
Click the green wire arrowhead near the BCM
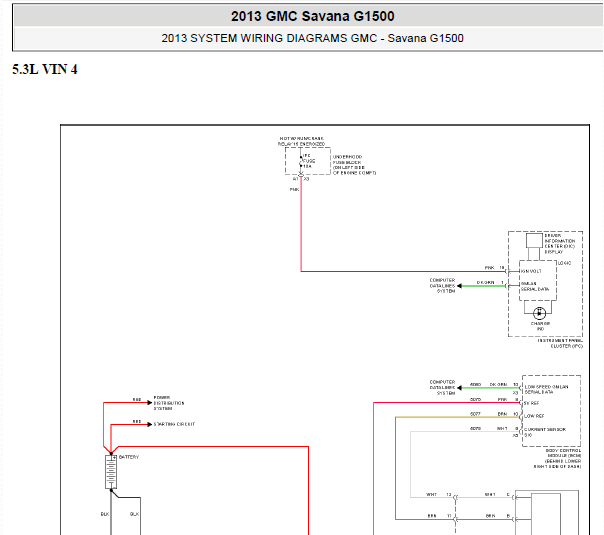pyautogui.click(x=459, y=387)
